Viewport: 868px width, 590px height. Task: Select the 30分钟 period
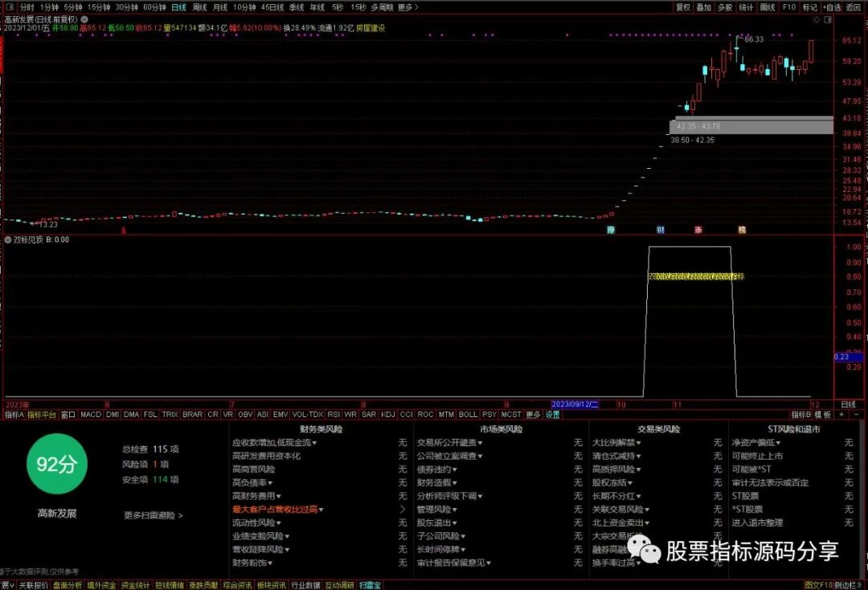coord(126,7)
